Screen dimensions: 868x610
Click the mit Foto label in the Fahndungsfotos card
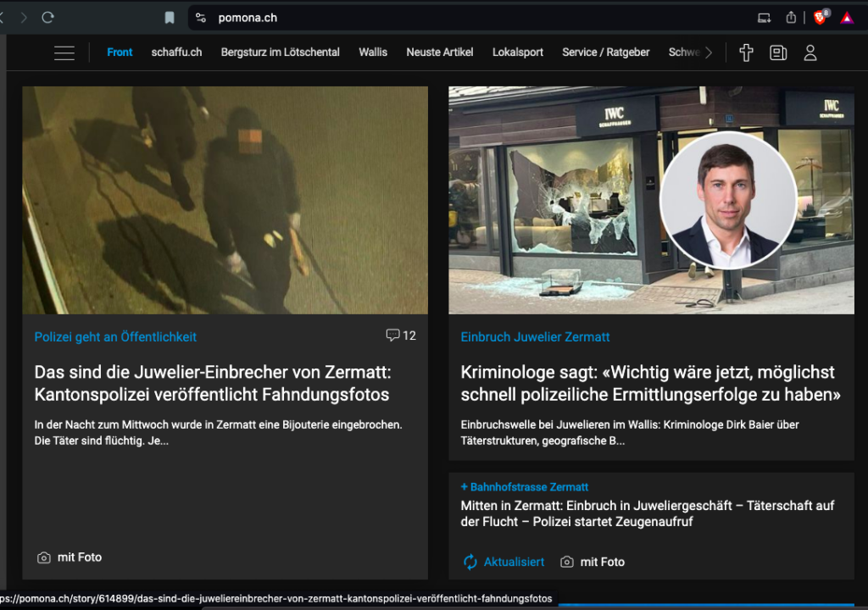pyautogui.click(x=80, y=557)
